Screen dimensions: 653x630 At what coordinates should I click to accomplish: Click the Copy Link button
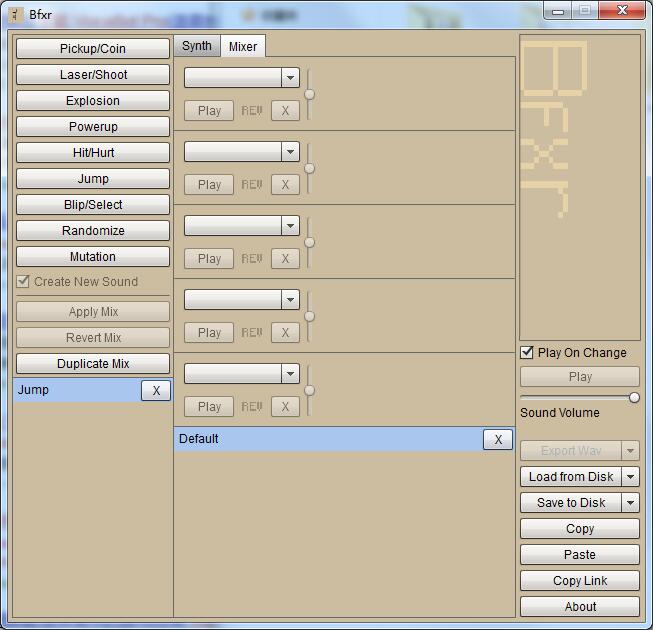pyautogui.click(x=580, y=580)
